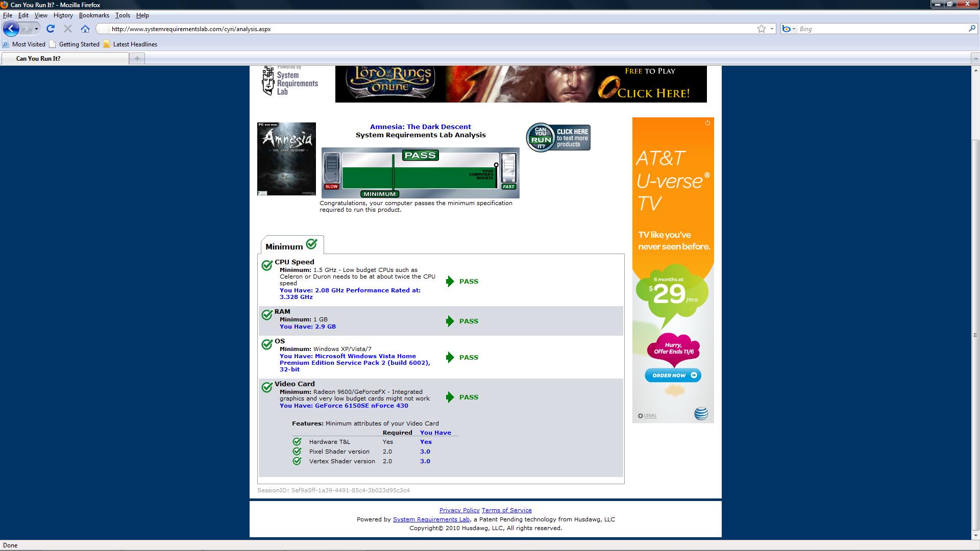Image resolution: width=980 pixels, height=551 pixels.
Task: Click the vertical page scrollbar
Action: coord(975,335)
